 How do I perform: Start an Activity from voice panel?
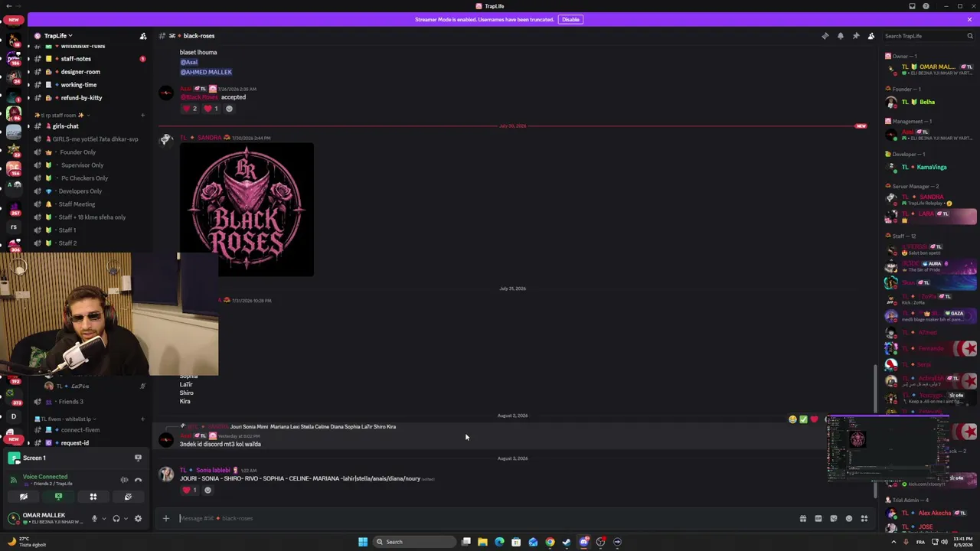click(93, 497)
